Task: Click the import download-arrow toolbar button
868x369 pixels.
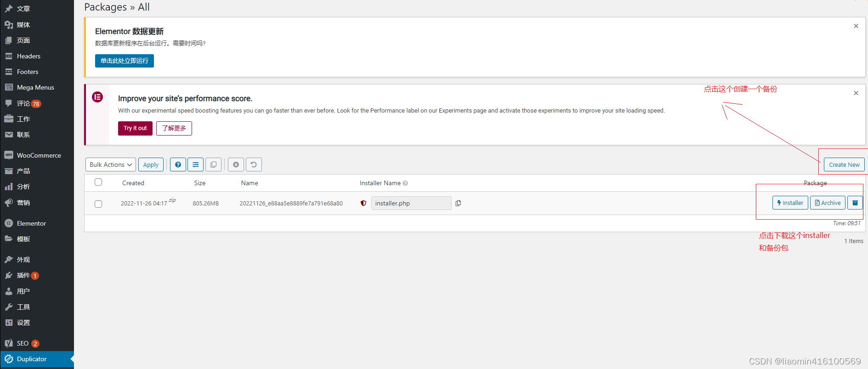Action: coord(236,165)
